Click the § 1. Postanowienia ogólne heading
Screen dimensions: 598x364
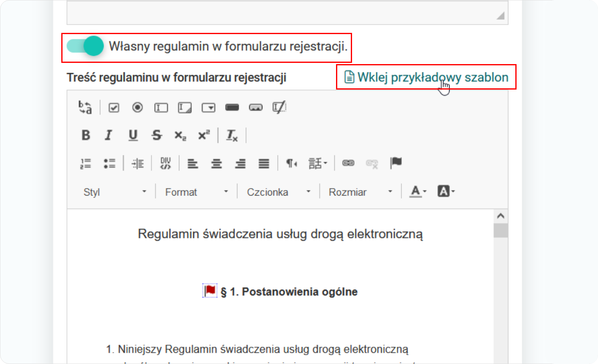pyautogui.click(x=289, y=292)
